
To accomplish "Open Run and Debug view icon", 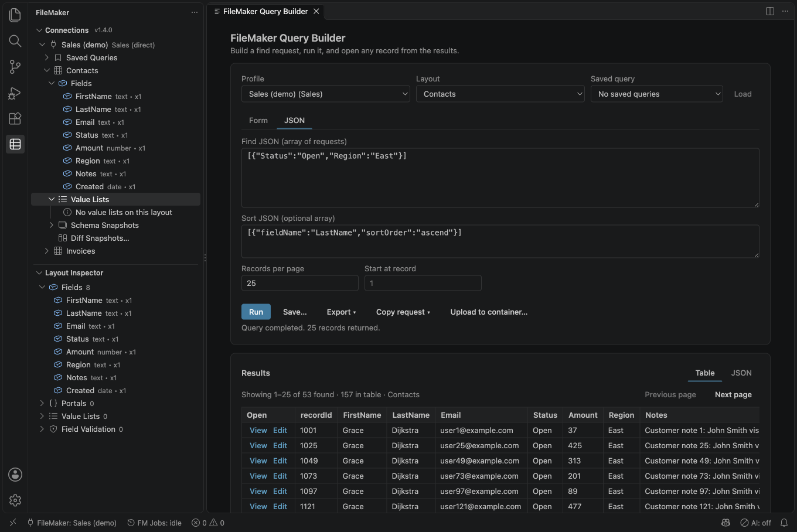I will 15,93.
